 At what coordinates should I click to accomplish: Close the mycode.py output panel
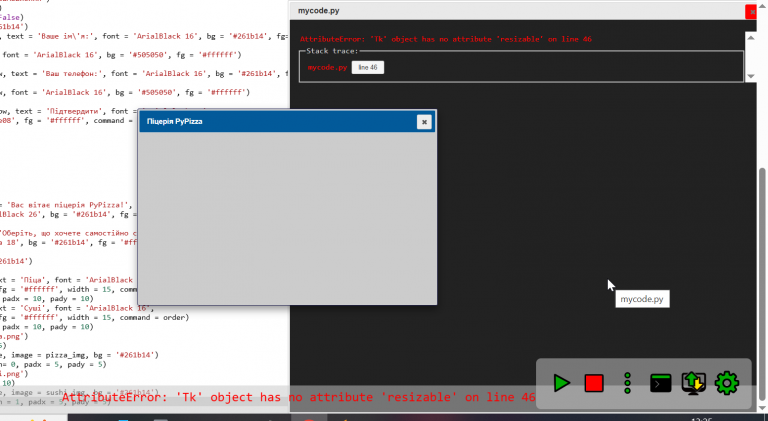pyautogui.click(x=751, y=11)
